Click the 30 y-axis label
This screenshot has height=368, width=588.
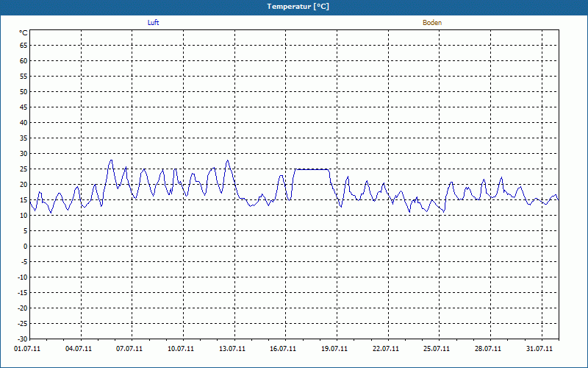click(24, 154)
